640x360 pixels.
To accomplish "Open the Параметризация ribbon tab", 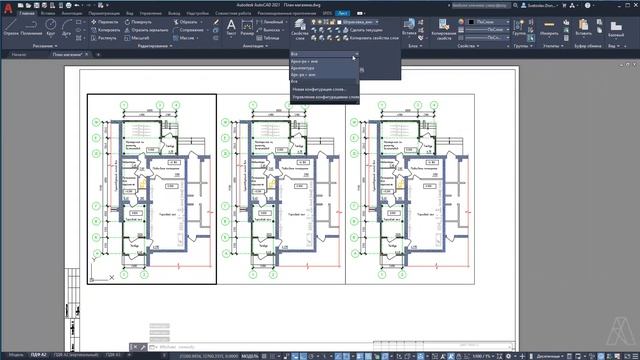I will (104, 13).
